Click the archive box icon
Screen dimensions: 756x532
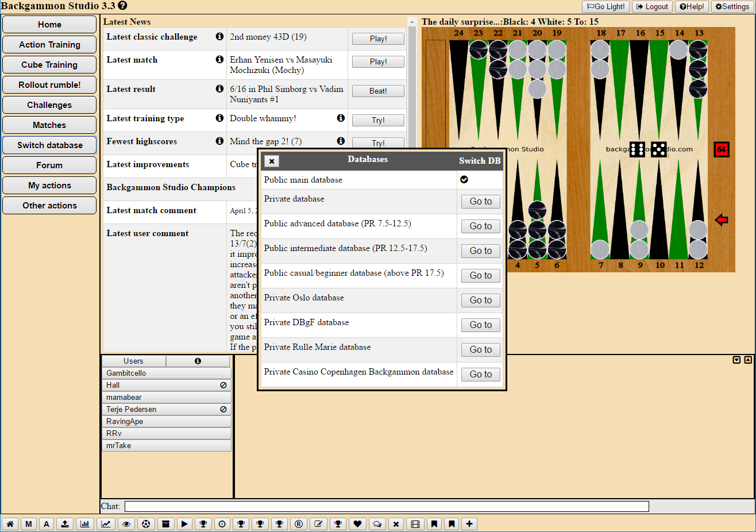tap(165, 524)
